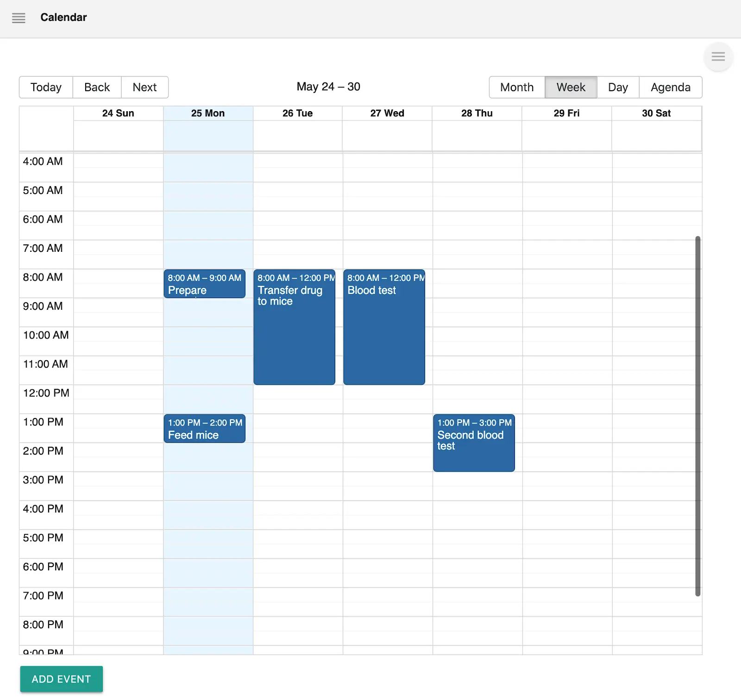Advance to the Next week
The image size is (741, 700).
(x=144, y=87)
